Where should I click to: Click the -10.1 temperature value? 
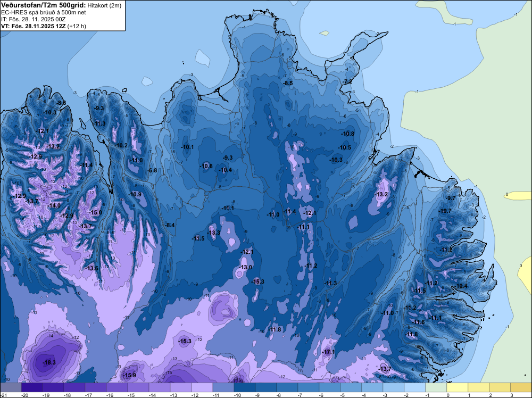click(x=187, y=147)
